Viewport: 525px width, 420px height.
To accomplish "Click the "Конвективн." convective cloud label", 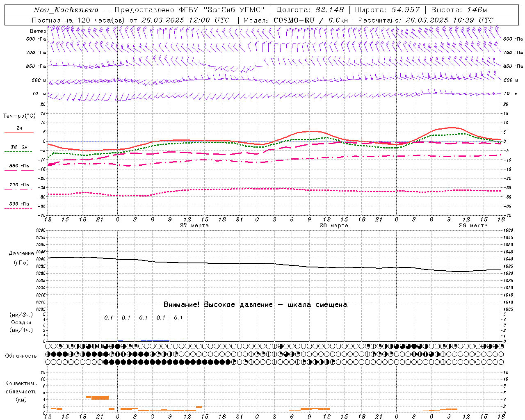I will pos(21,383).
